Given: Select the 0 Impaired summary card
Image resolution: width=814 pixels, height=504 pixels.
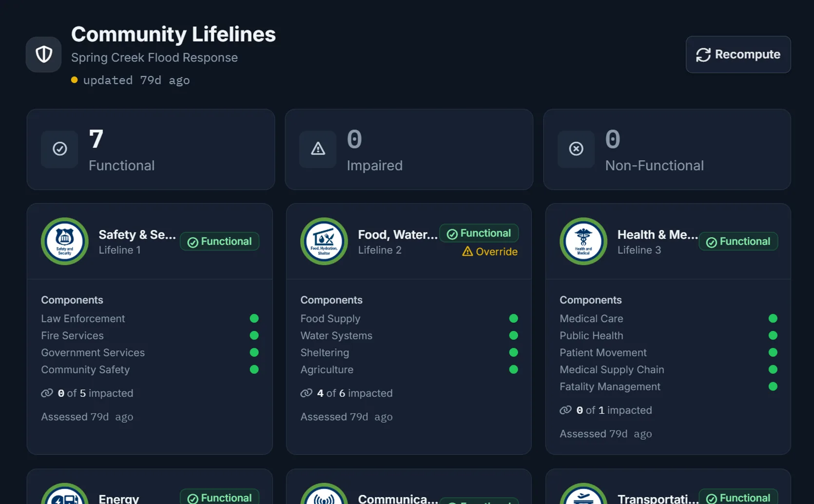Looking at the screenshot, I should point(409,149).
